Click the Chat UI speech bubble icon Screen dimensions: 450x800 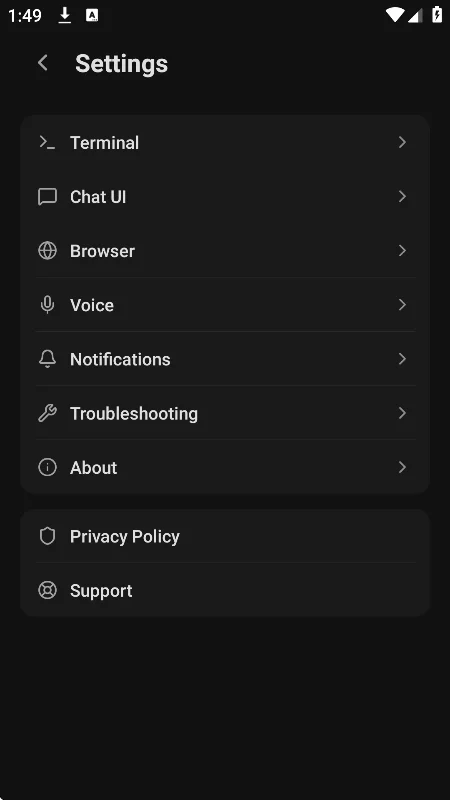pos(47,196)
